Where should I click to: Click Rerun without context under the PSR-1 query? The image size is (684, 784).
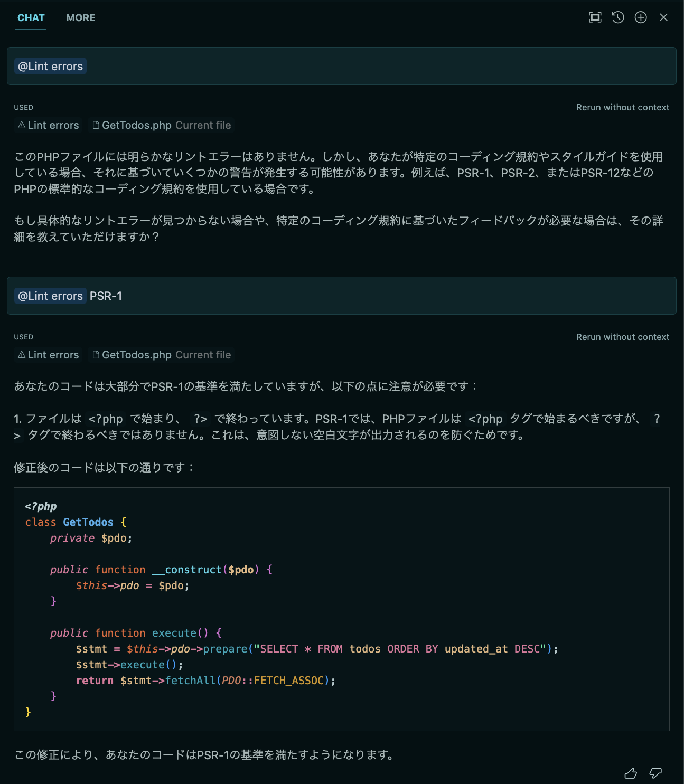[623, 336]
